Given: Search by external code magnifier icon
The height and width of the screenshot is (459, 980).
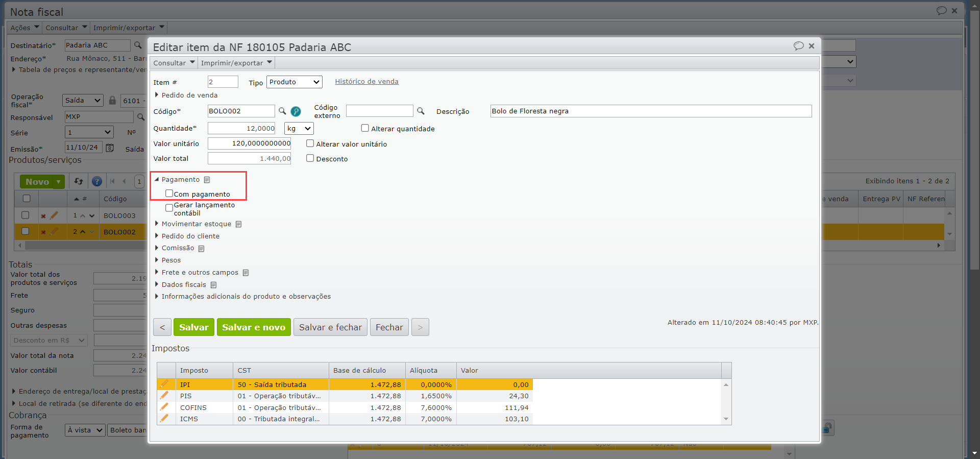Looking at the screenshot, I should [x=421, y=111].
